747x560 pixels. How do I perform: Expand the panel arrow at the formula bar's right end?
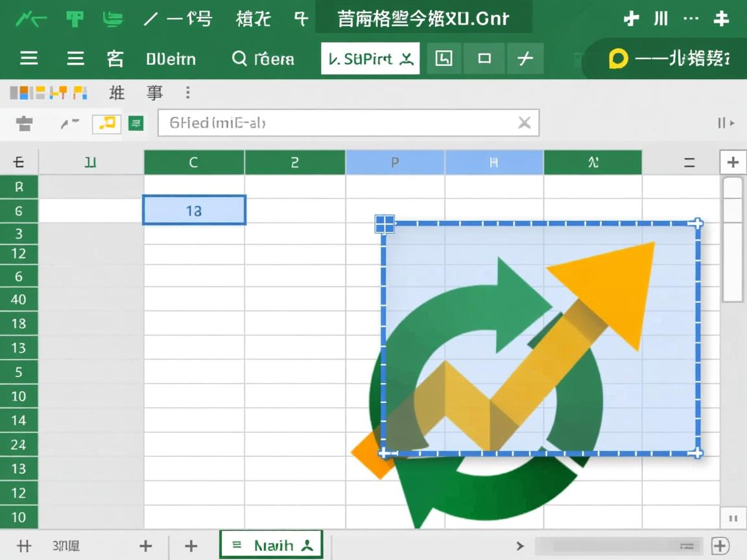[726, 123]
